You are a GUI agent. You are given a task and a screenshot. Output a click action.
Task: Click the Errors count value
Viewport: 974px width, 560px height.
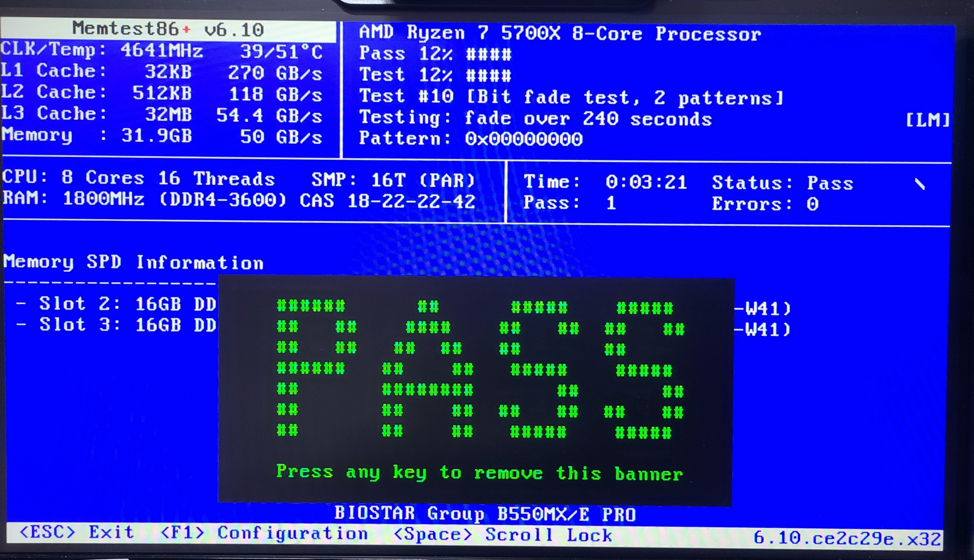click(x=812, y=204)
